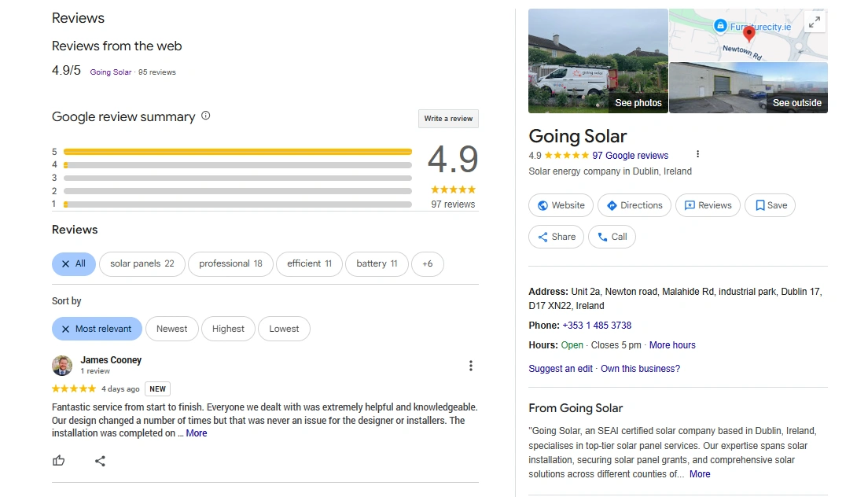Viewport: 868px width, 497px height.
Task: Toggle the Most relevant sort chip
Action: [x=97, y=329]
